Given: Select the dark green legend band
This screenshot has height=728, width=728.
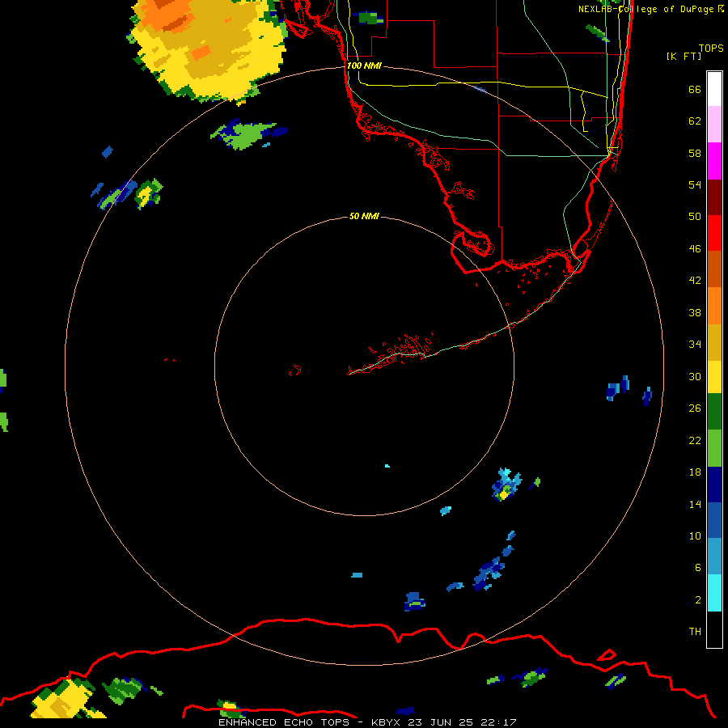Looking at the screenshot, I should click(714, 412).
